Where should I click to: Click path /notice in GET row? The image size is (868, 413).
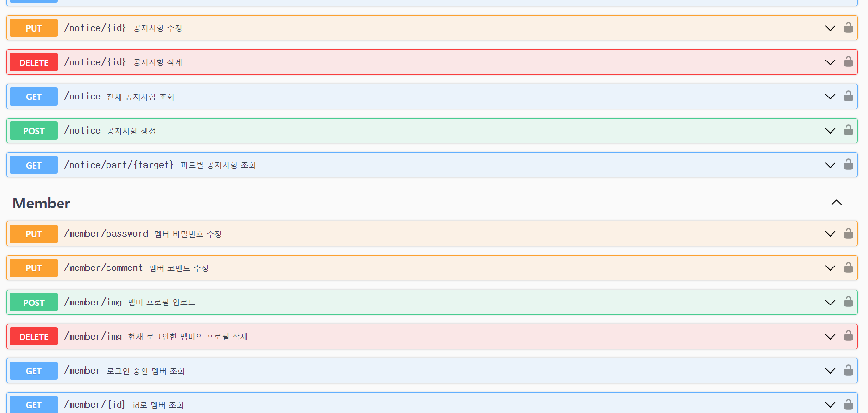coord(83,96)
